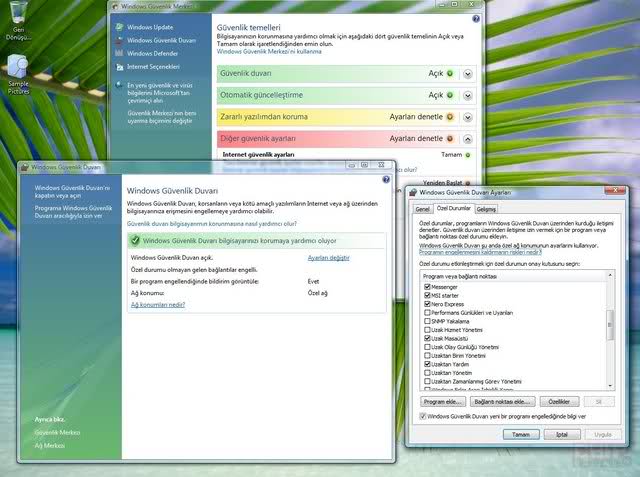Click the Windows Defender icon in the sidebar
The height and width of the screenshot is (477, 640).
point(119,53)
